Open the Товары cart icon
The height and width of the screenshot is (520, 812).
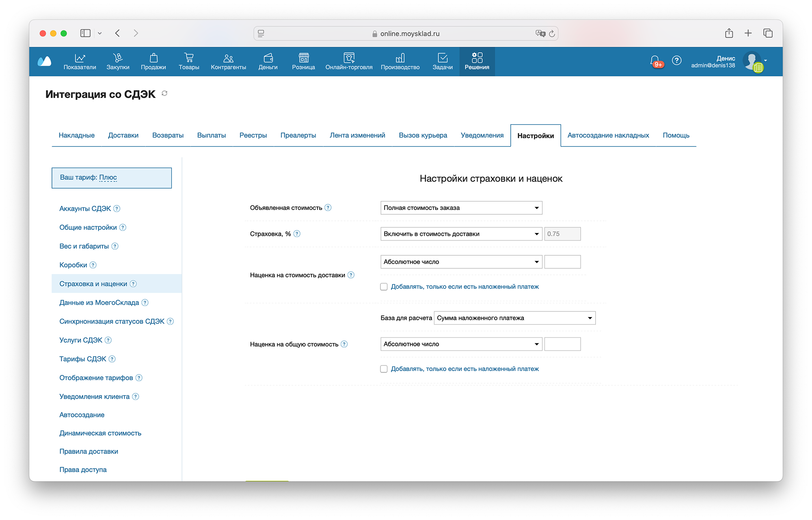189,58
